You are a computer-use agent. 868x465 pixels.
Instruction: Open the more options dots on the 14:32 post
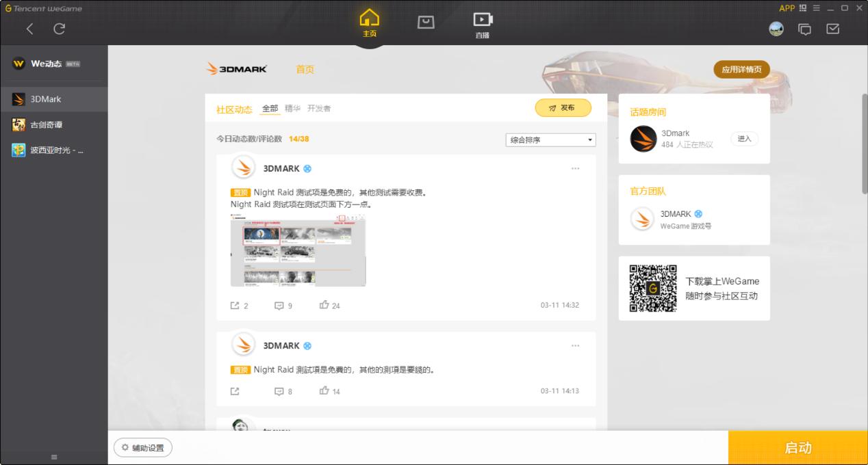pyautogui.click(x=575, y=168)
